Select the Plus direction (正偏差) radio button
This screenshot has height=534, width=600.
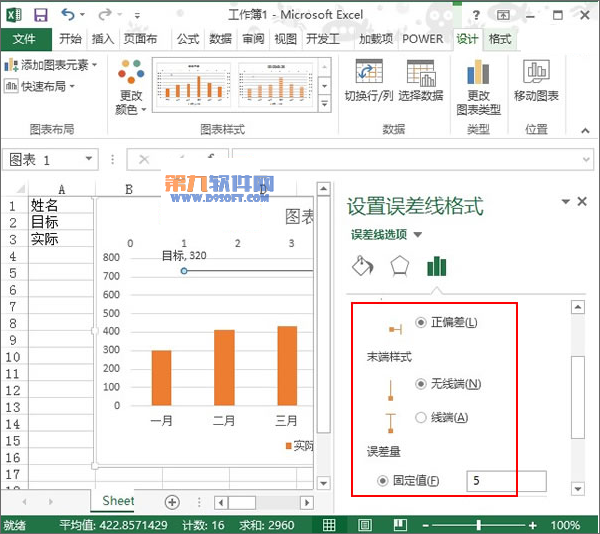pos(421,322)
